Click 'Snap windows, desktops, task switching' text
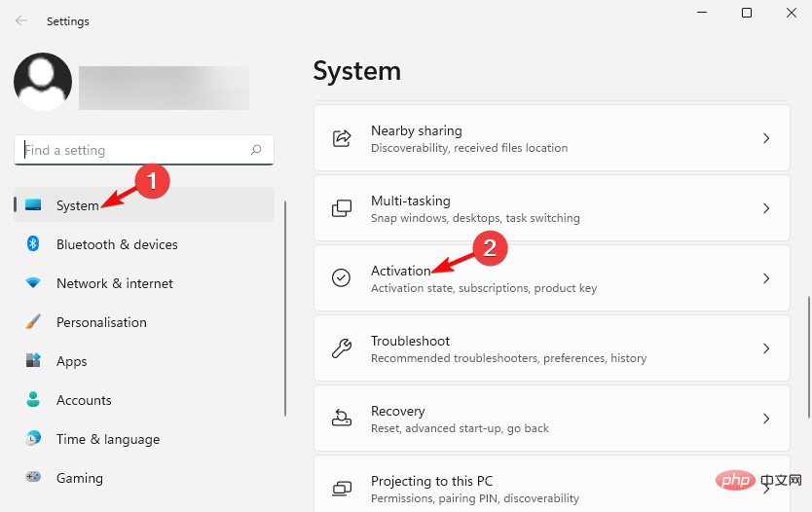812x512 pixels. pos(475,218)
